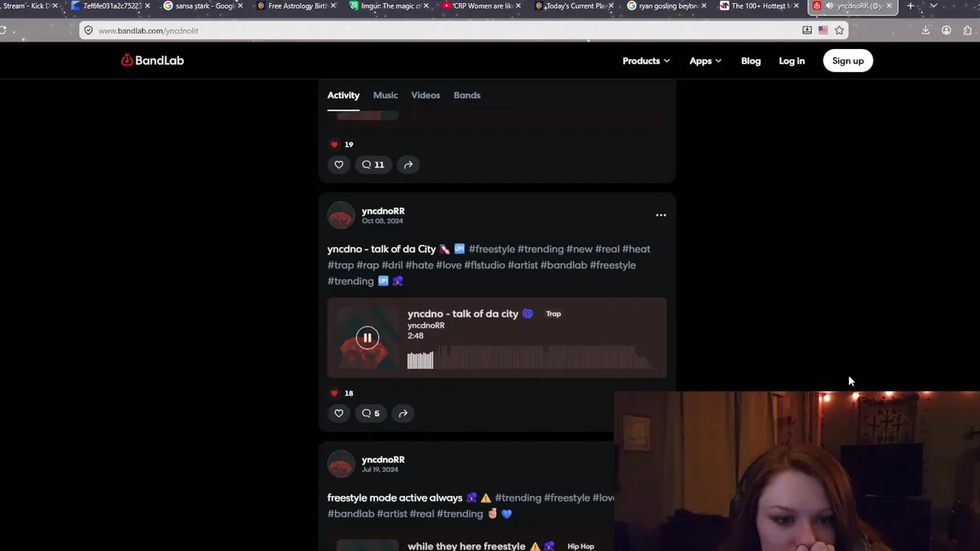
Task: Like the post with 11 comments
Action: (338, 165)
